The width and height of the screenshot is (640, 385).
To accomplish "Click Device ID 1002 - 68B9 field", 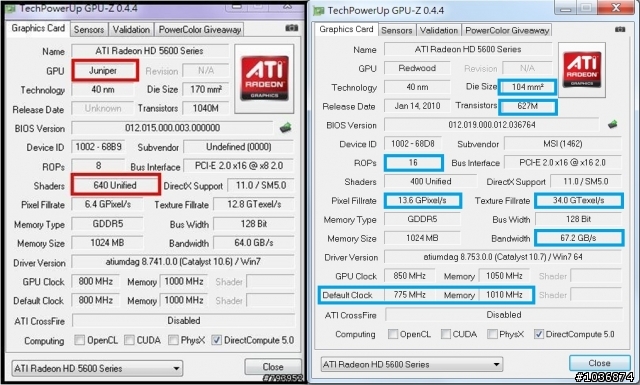I will [x=98, y=147].
